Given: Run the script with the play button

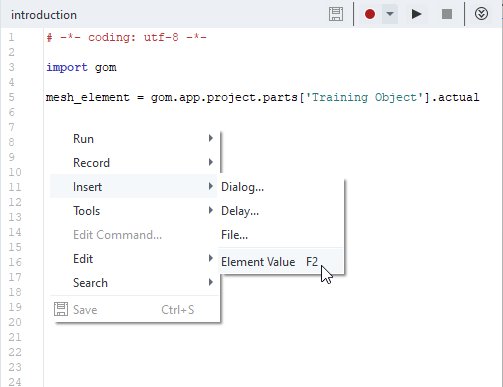Looking at the screenshot, I should click(416, 14).
